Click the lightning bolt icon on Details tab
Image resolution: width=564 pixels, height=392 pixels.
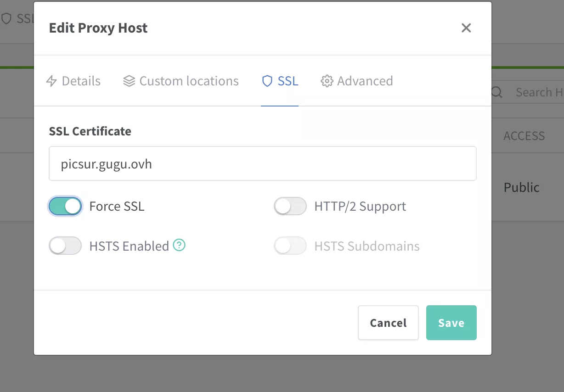click(x=51, y=81)
